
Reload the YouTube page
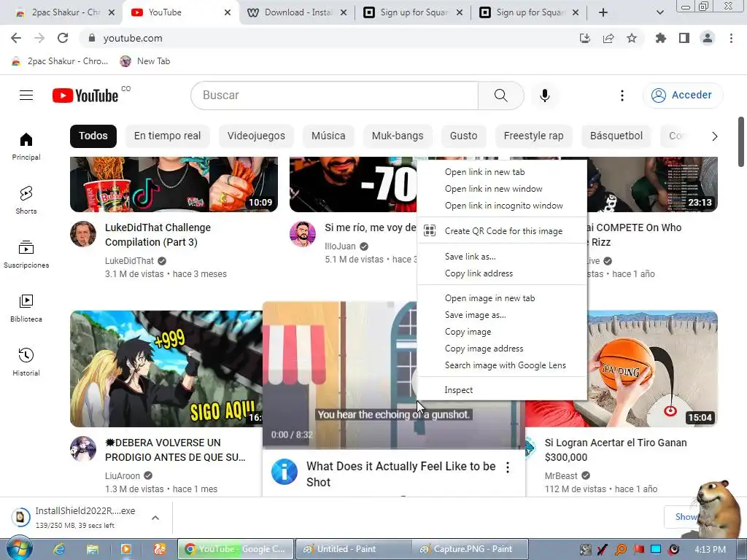coord(63,38)
